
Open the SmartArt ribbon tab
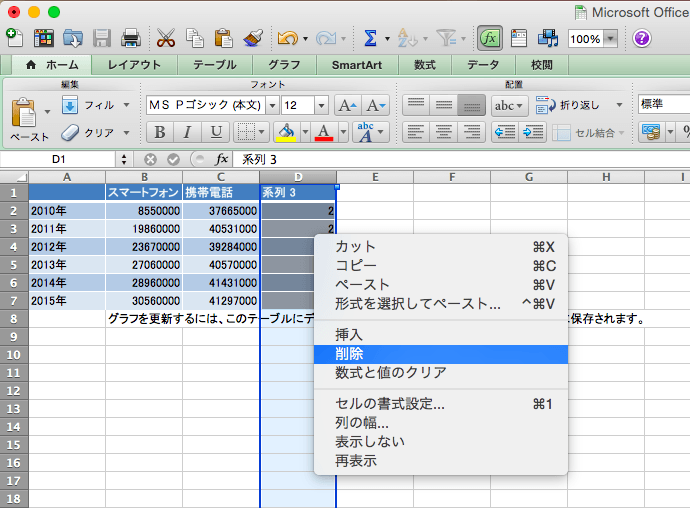point(357,65)
